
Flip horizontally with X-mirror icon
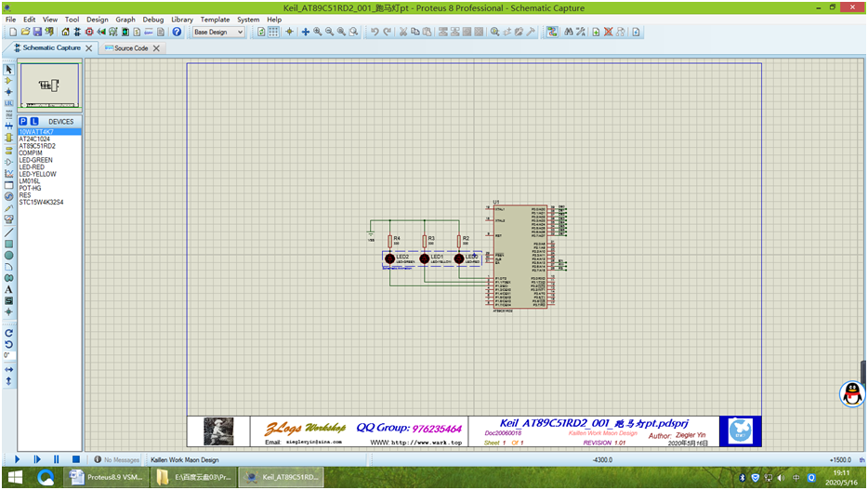[9, 369]
